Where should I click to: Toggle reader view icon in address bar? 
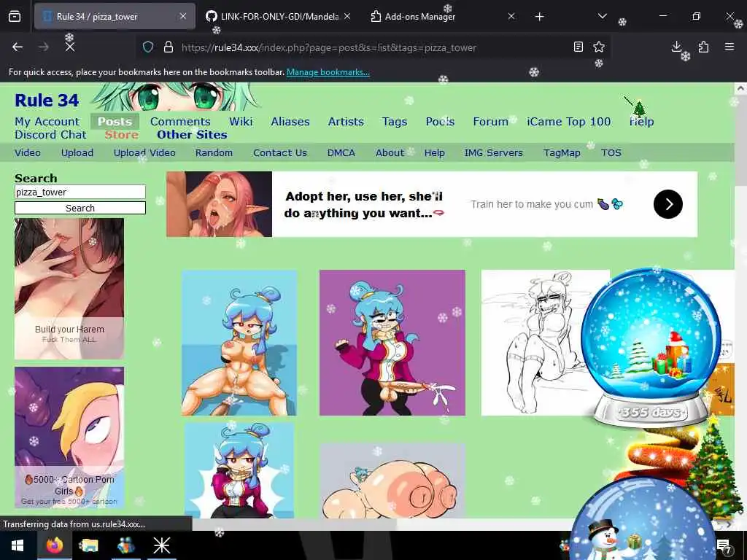coord(578,47)
